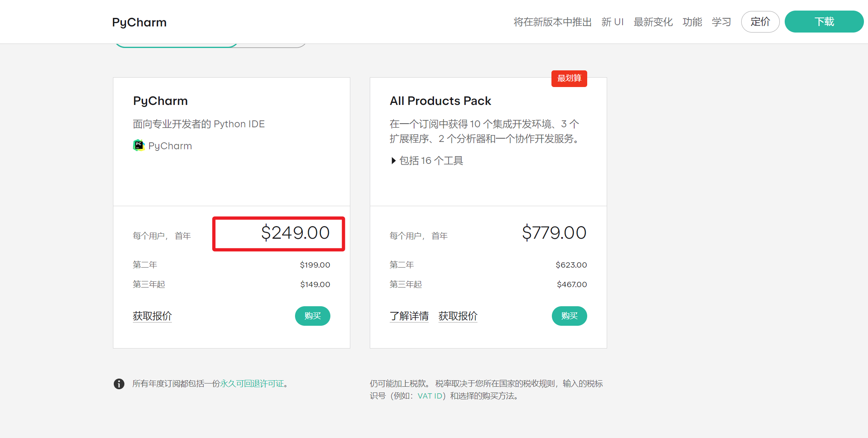Open 将在新版本中推出 menu item
Viewport: 868px width, 438px height.
point(552,22)
